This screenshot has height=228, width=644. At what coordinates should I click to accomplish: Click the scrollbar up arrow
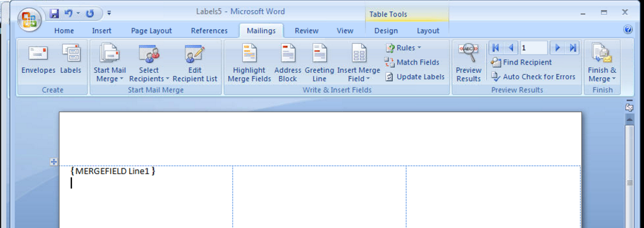pyautogui.click(x=629, y=119)
